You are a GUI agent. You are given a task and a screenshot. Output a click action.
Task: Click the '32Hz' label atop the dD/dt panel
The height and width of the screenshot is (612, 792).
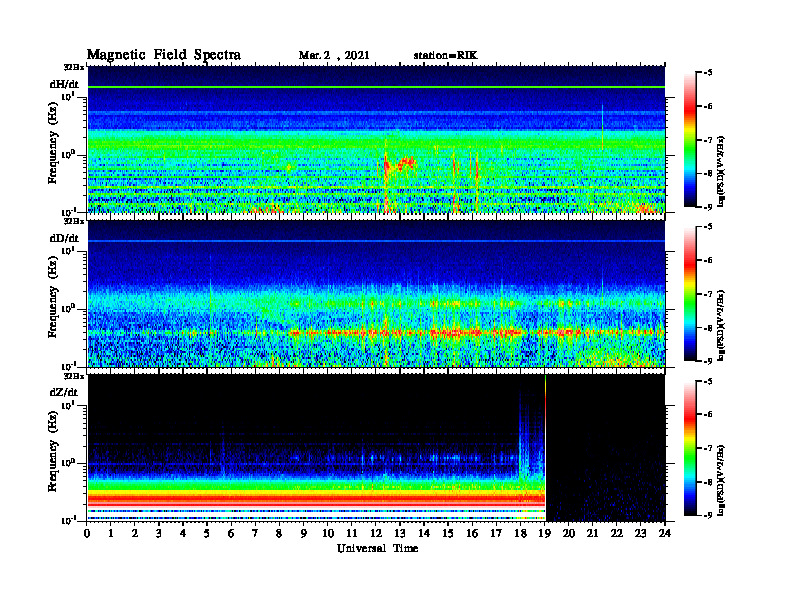(73, 221)
